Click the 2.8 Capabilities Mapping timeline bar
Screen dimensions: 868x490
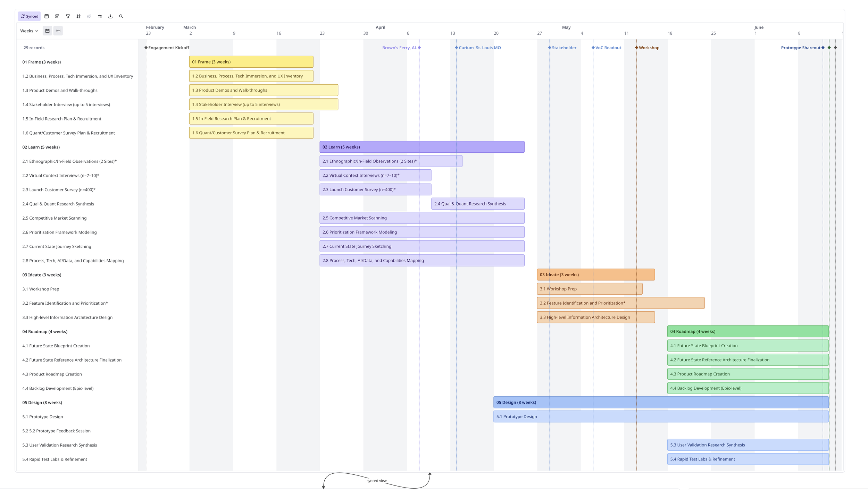(422, 260)
